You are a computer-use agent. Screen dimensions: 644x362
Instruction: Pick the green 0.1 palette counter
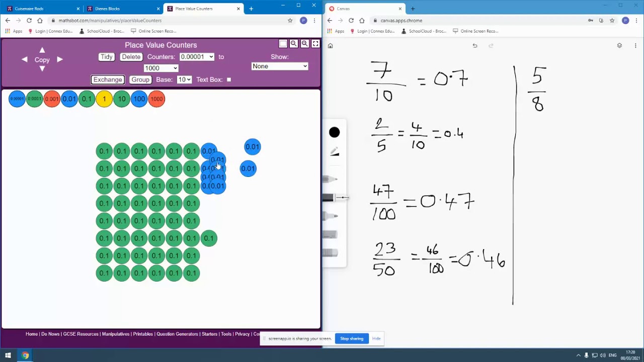pyautogui.click(x=87, y=99)
